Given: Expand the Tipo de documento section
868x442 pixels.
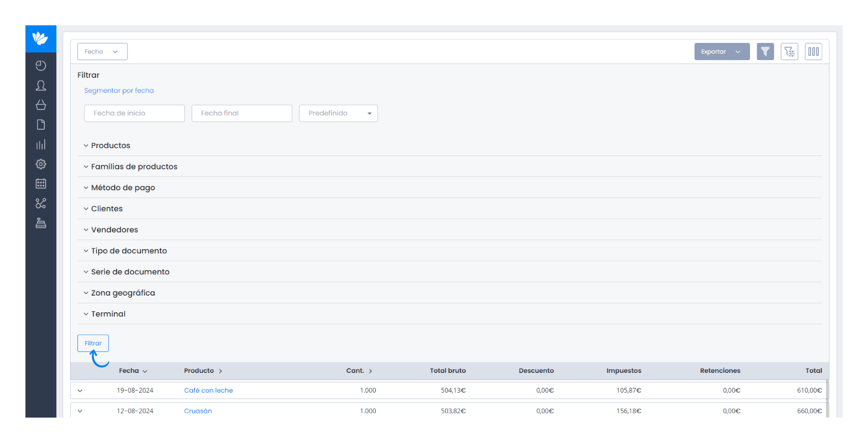Looking at the screenshot, I should pyautogui.click(x=449, y=251).
